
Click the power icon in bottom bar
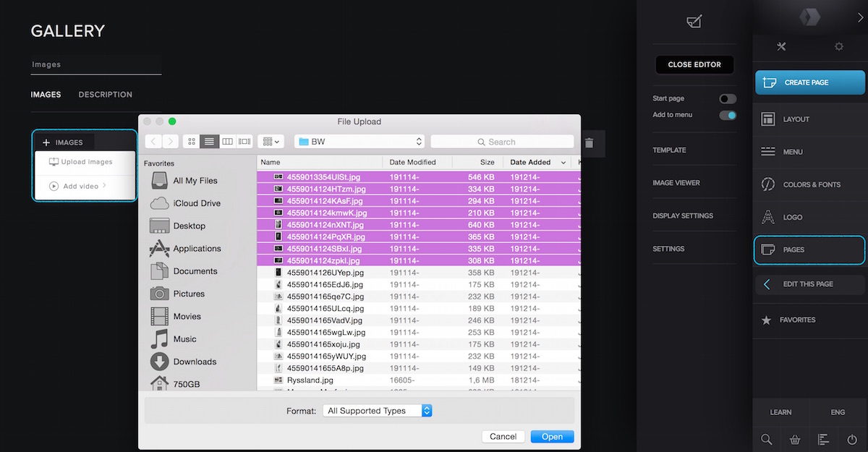click(x=852, y=439)
